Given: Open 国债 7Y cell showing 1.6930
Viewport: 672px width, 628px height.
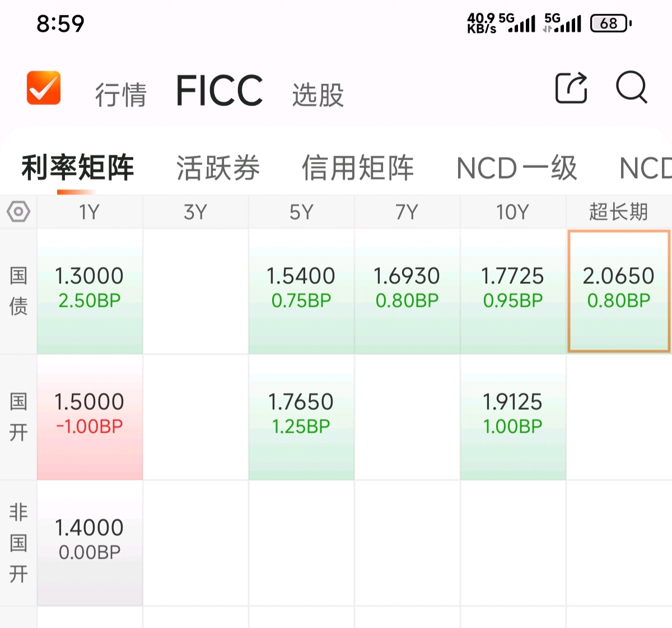Looking at the screenshot, I should 407,292.
